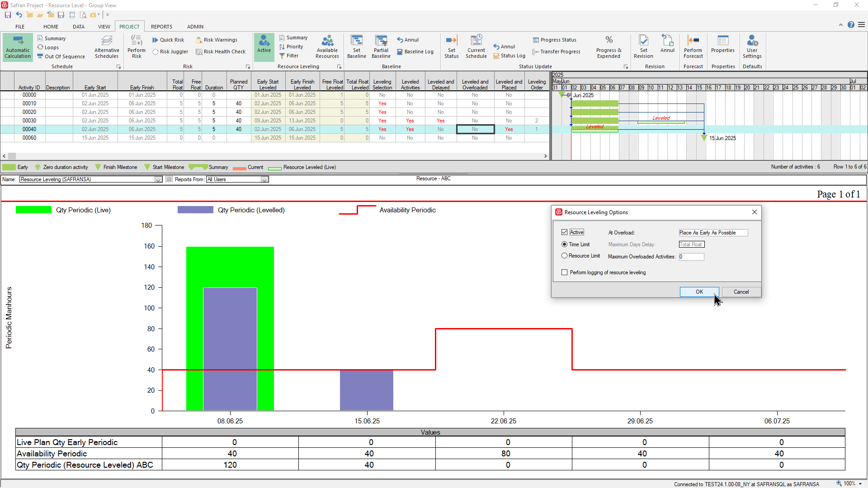
Task: Open resource leveling Priority
Action: coord(291,47)
